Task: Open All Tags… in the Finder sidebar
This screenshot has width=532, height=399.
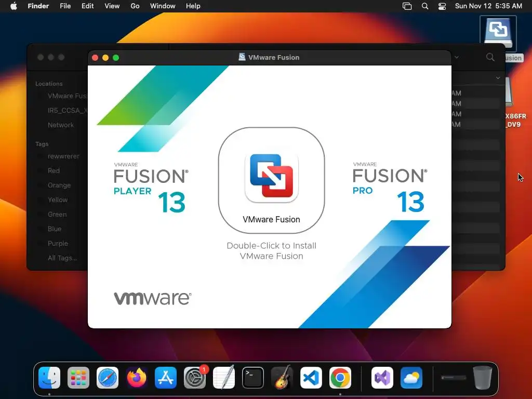Action: coord(62,258)
